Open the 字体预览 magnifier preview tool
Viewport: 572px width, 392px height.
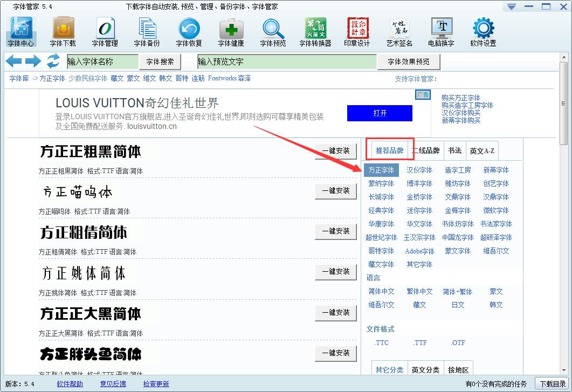[x=273, y=31]
